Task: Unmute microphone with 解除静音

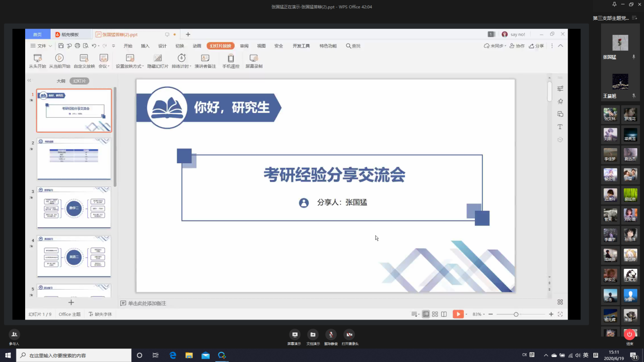Action: pyautogui.click(x=331, y=334)
